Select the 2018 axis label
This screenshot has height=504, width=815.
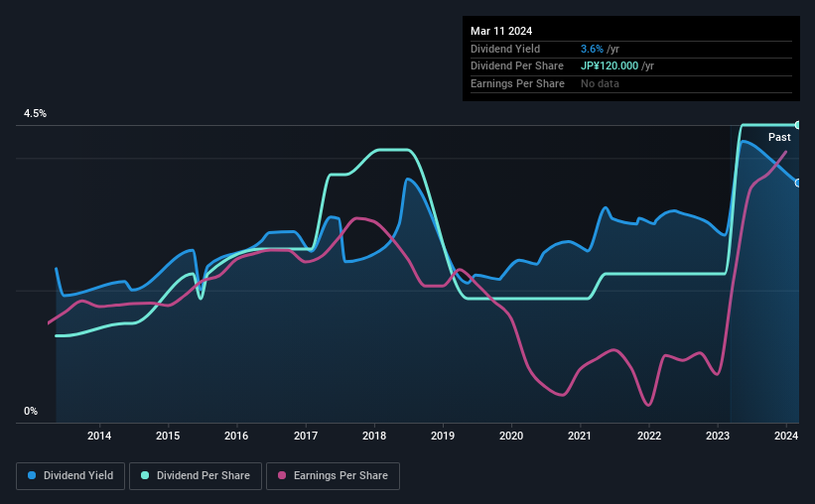pos(374,436)
